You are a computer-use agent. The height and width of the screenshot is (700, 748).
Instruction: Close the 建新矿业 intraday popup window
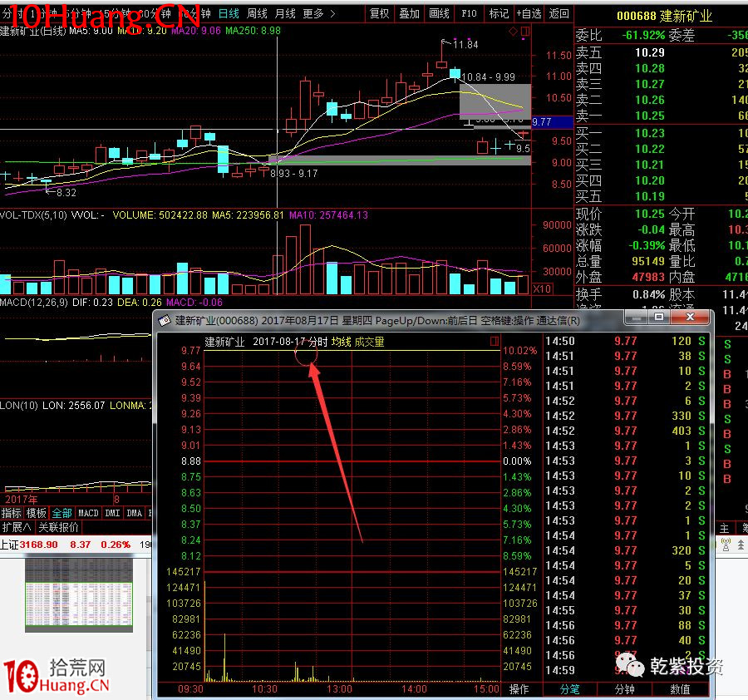coord(690,318)
